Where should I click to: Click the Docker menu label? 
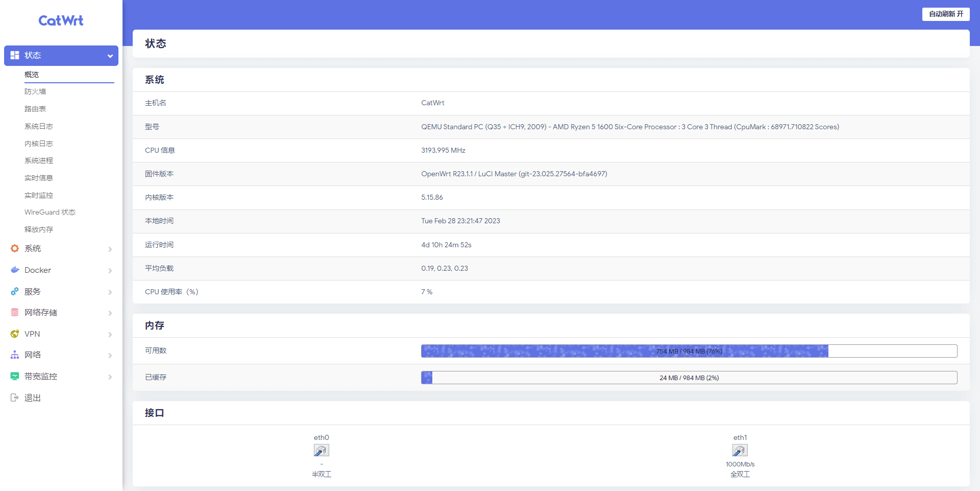tap(38, 270)
